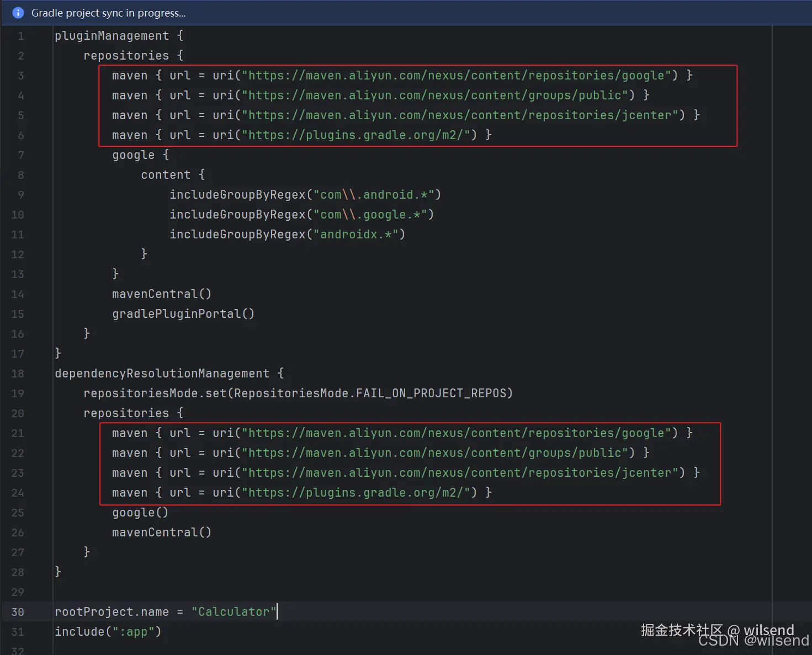
Task: Click FAIL_ON_PROJECT_REPOS constant
Action: [x=431, y=393]
